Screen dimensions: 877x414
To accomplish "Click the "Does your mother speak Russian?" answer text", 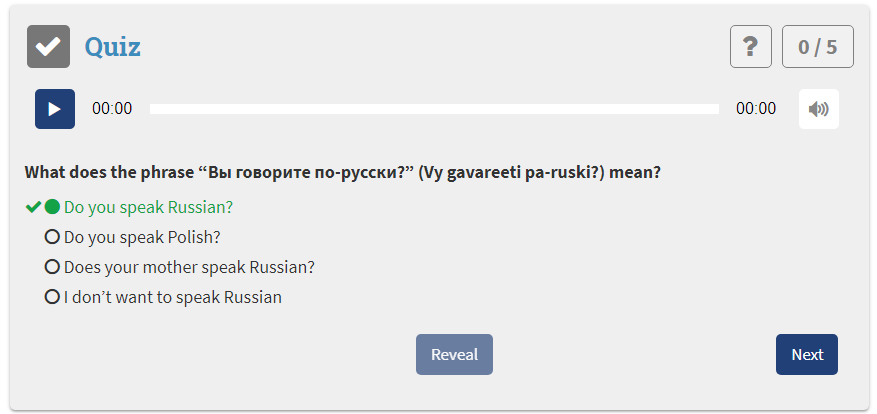I will [x=189, y=268].
